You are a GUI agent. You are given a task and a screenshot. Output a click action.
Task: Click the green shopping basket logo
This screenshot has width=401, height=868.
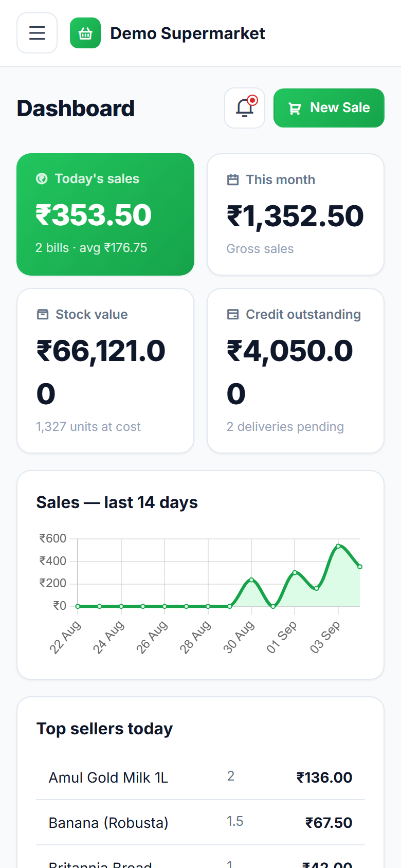tap(85, 33)
